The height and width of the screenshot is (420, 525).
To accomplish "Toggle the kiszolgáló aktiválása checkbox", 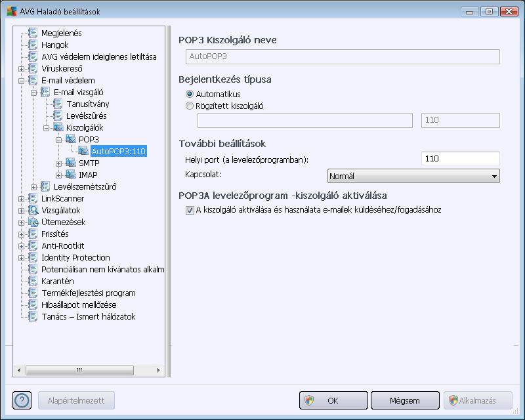I will click(190, 210).
